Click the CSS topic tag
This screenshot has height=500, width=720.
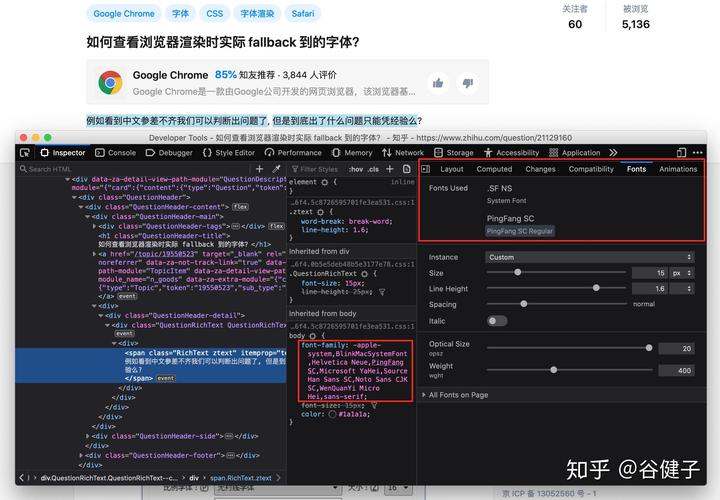(x=214, y=14)
